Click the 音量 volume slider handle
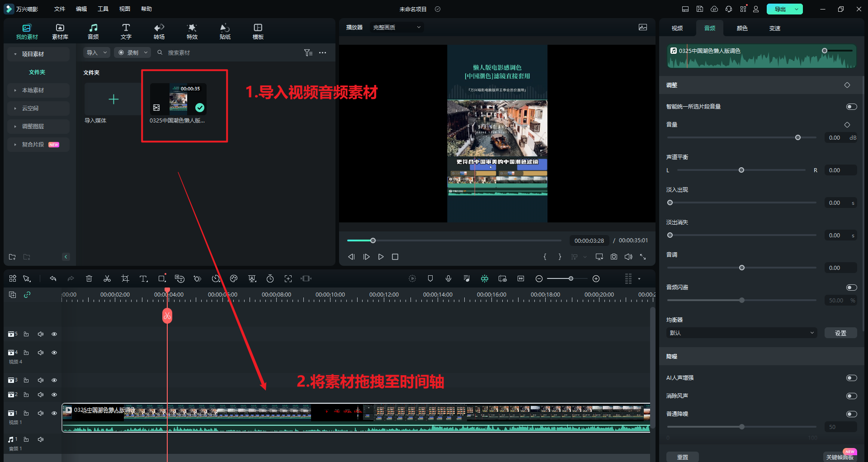 [x=798, y=137]
